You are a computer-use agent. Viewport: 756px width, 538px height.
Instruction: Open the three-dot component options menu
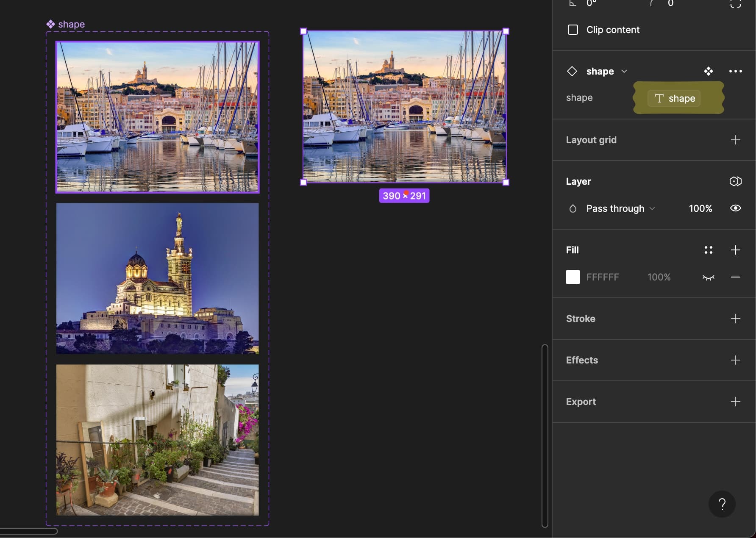pyautogui.click(x=736, y=71)
